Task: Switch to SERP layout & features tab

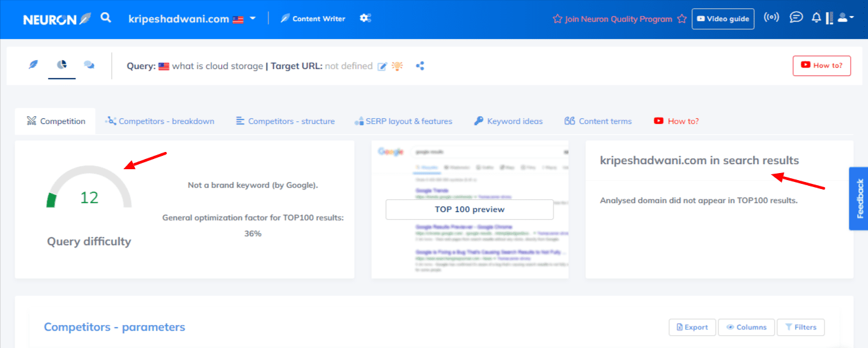Action: click(x=403, y=121)
